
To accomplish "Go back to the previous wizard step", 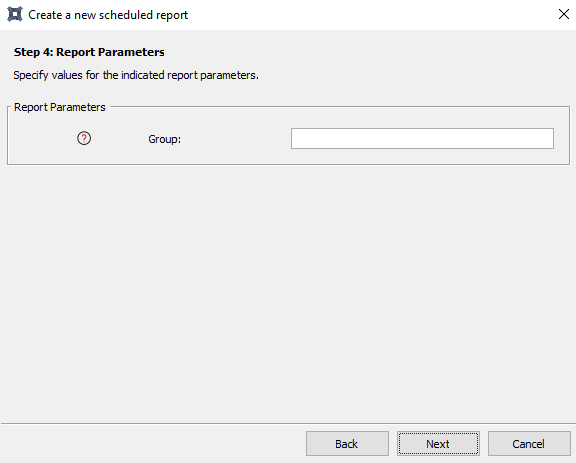I will [x=347, y=444].
